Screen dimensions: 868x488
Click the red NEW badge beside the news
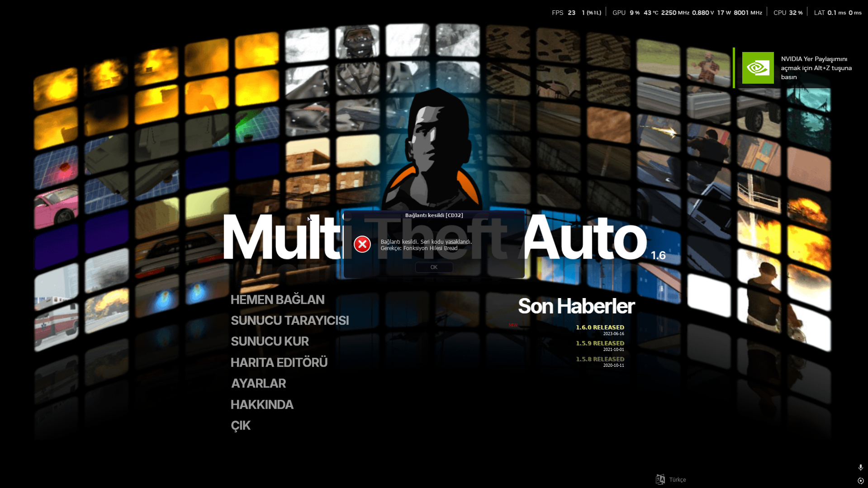tap(513, 325)
